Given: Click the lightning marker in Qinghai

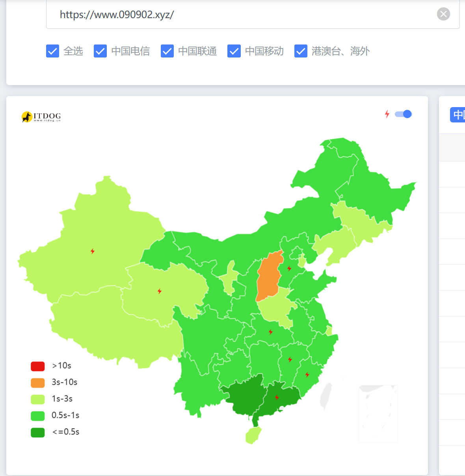Looking at the screenshot, I should coord(160,291).
